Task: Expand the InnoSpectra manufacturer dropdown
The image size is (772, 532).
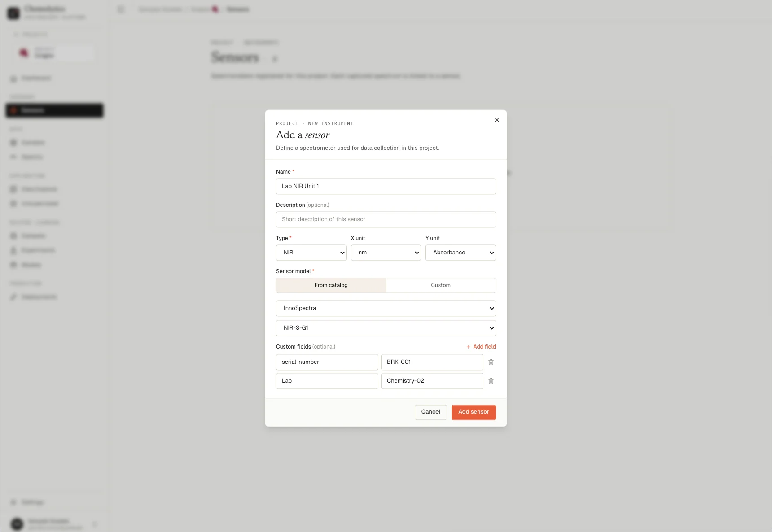Action: (386, 308)
